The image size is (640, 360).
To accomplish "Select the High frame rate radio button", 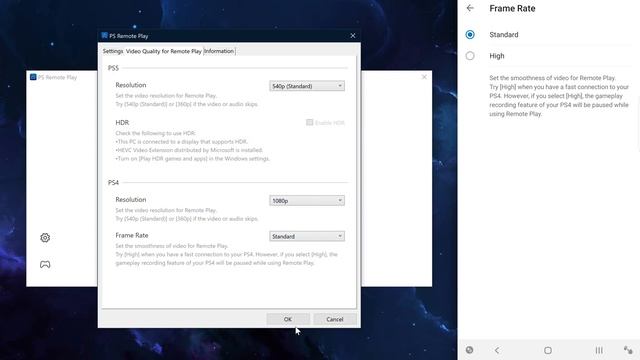I will point(470,56).
